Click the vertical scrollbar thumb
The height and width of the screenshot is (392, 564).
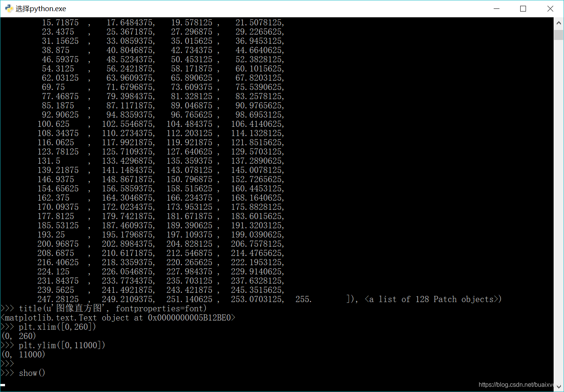point(559,35)
